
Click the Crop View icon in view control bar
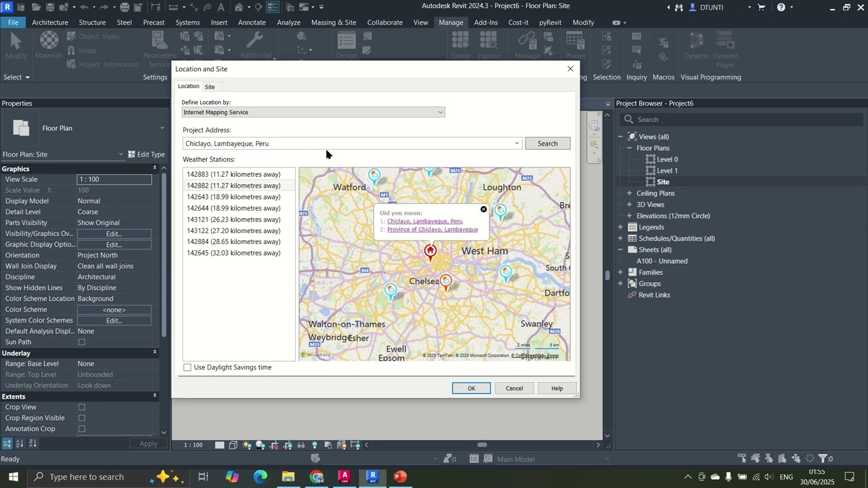pyautogui.click(x=274, y=445)
